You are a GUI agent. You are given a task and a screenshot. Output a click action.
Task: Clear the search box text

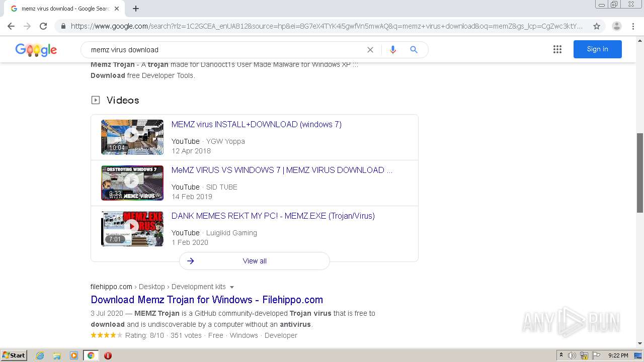[370, 50]
